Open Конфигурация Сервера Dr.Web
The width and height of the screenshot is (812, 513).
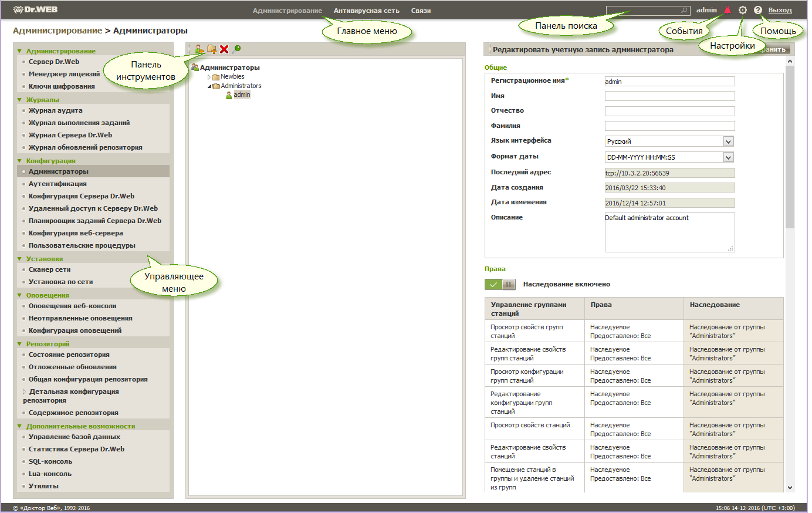82,196
